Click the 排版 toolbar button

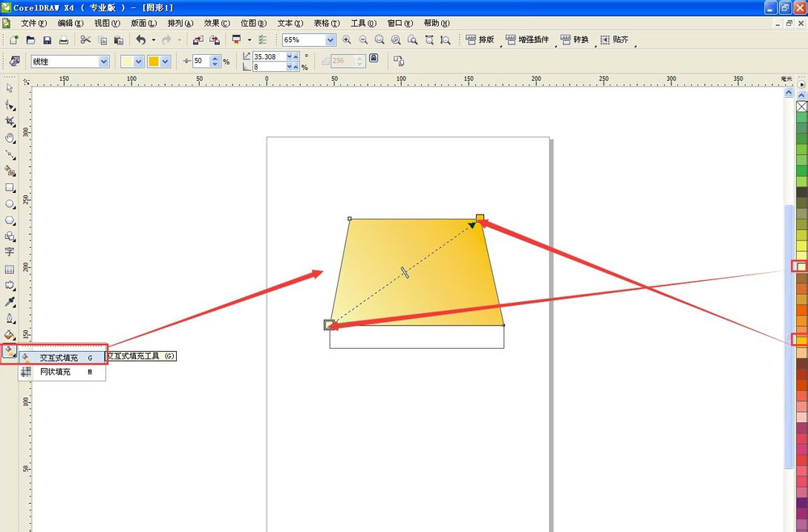(482, 40)
